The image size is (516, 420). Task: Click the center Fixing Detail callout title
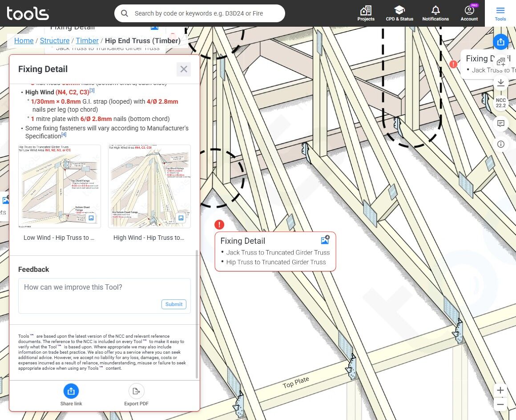[242, 241]
